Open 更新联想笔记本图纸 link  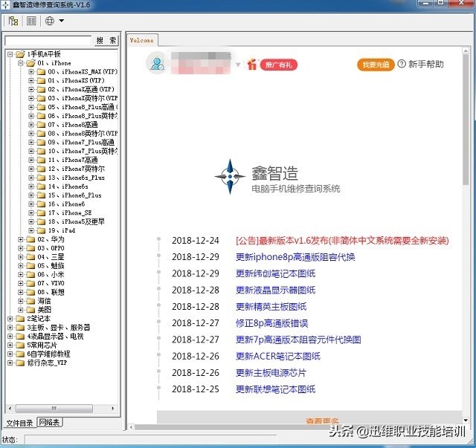(276, 389)
